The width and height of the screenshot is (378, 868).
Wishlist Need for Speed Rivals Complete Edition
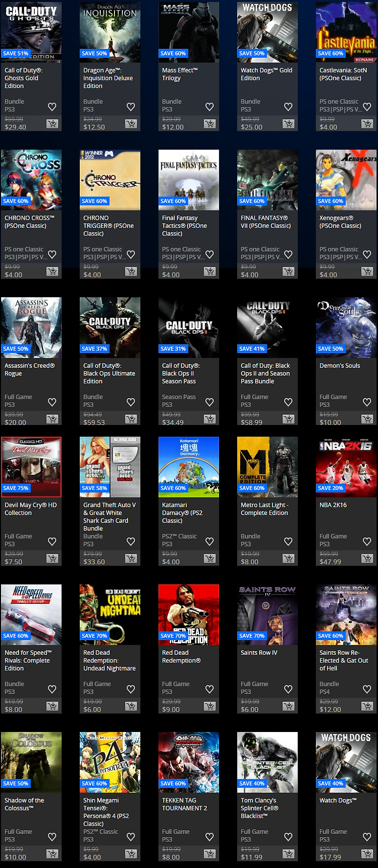click(x=52, y=689)
